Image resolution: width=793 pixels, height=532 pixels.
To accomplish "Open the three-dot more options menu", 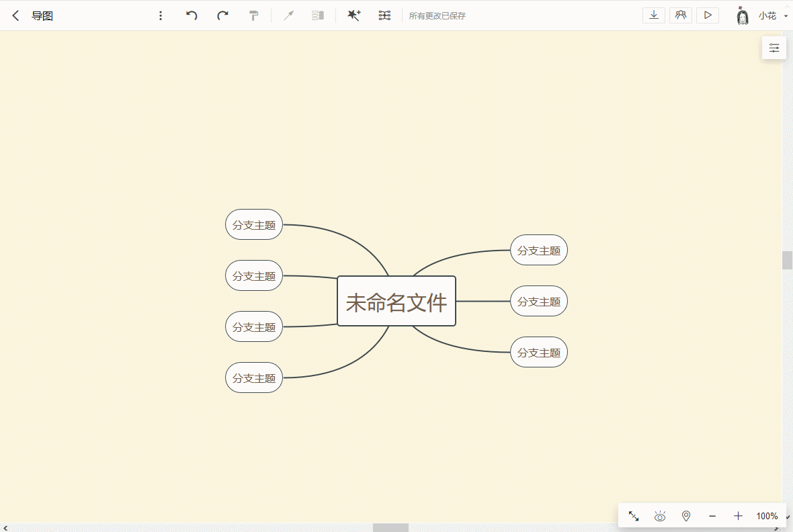I will click(161, 15).
